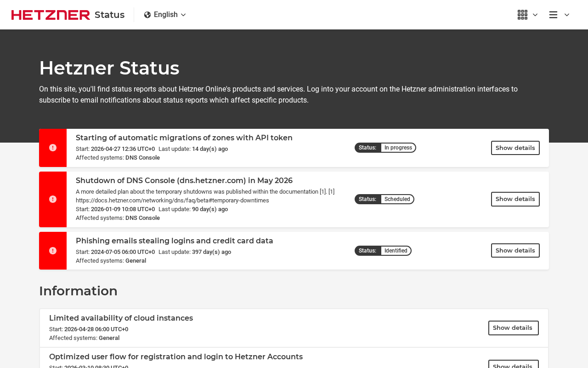588x368 pixels.
Task: Click the globe language icon
Action: [x=147, y=15]
